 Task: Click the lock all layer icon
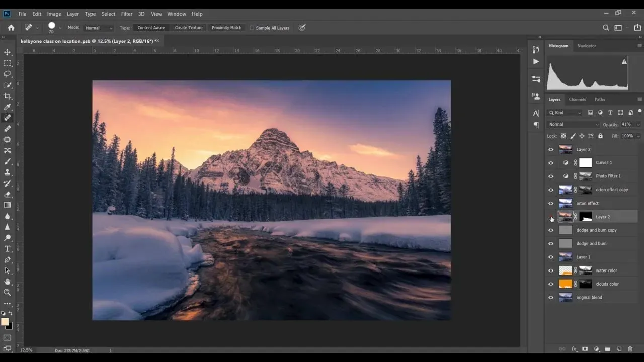coord(600,136)
